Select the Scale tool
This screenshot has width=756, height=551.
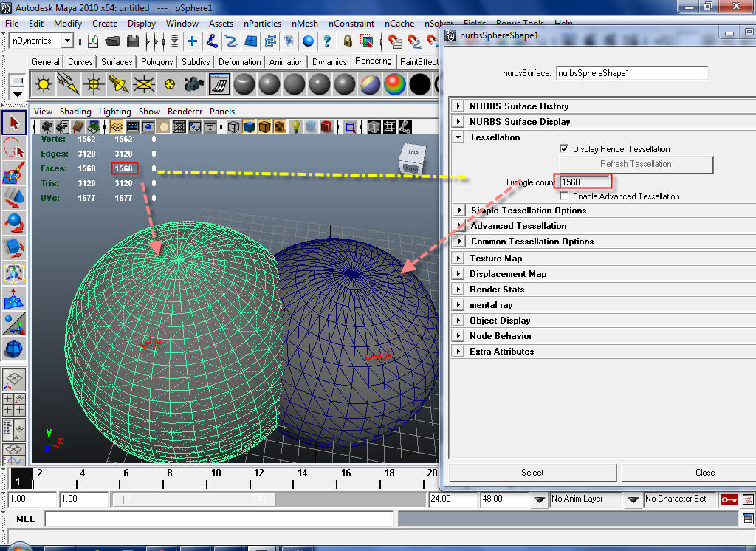point(14,248)
